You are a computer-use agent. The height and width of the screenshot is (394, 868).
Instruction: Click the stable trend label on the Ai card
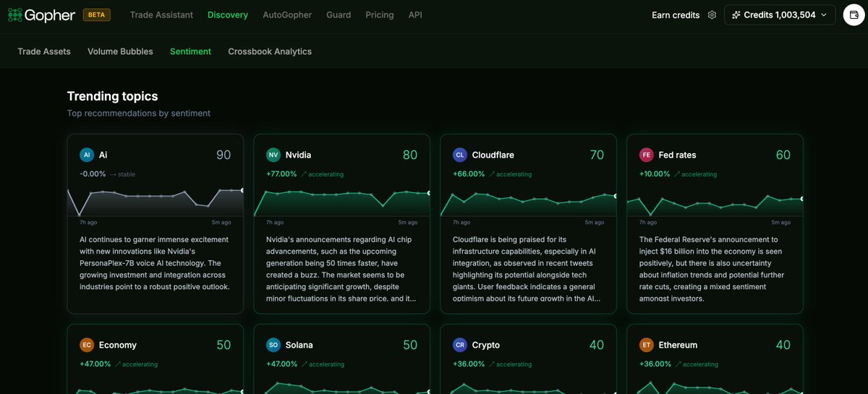click(x=122, y=174)
